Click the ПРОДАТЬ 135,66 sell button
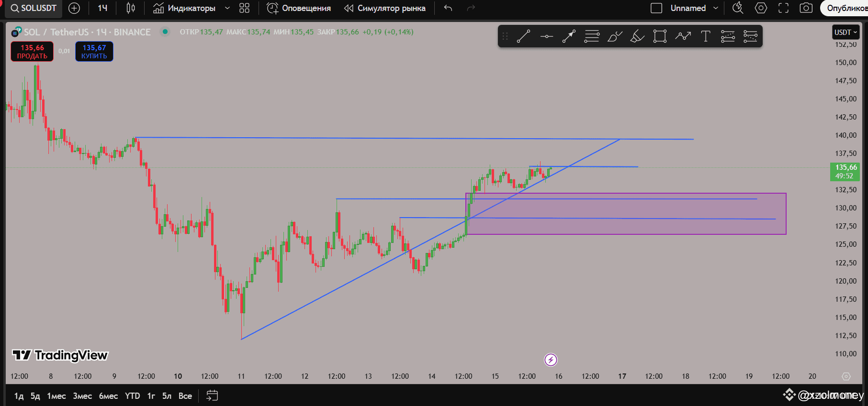This screenshot has height=406, width=868. [32, 52]
